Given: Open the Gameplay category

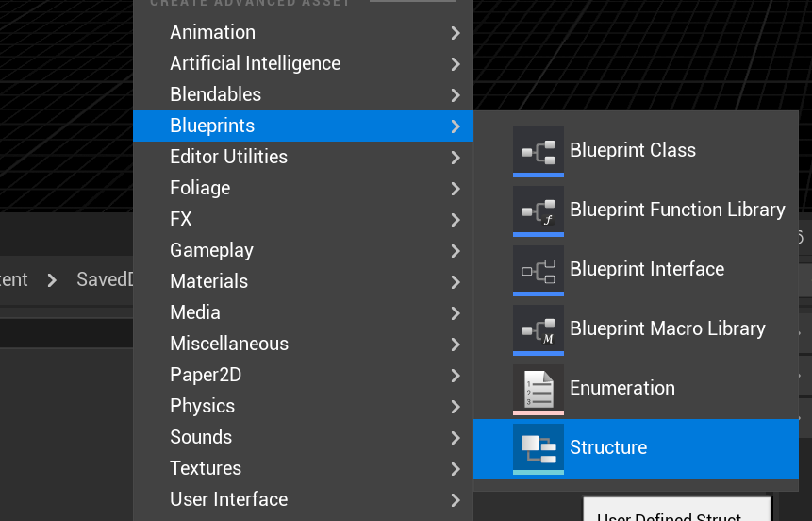Looking at the screenshot, I should coord(303,250).
